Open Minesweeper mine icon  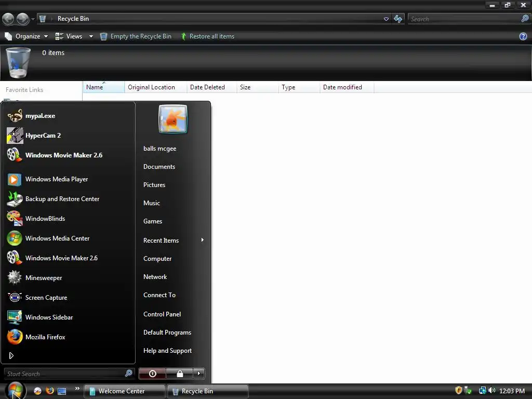(x=15, y=277)
